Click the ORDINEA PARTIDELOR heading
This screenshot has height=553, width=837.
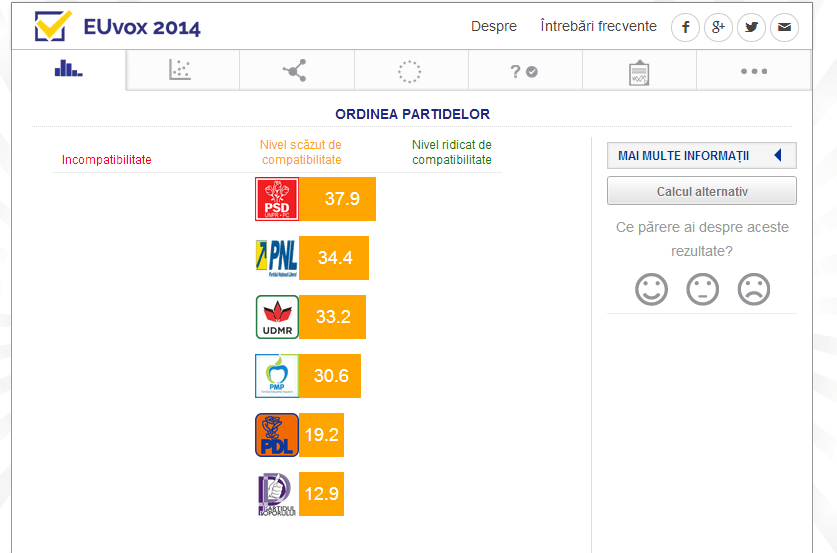[x=412, y=114]
